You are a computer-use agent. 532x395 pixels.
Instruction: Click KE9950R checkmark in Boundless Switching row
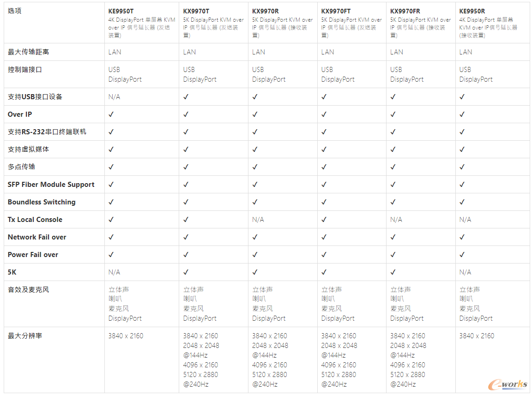coord(462,202)
